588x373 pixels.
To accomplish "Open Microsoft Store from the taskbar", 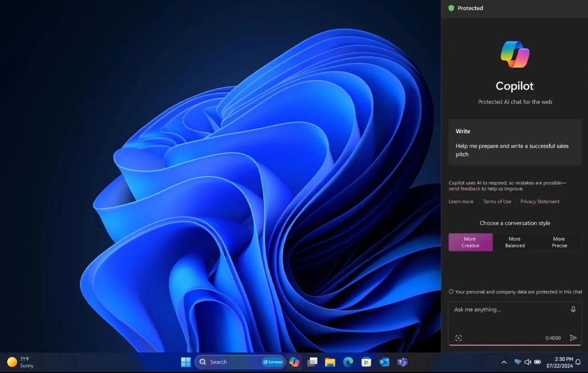I will tap(366, 362).
